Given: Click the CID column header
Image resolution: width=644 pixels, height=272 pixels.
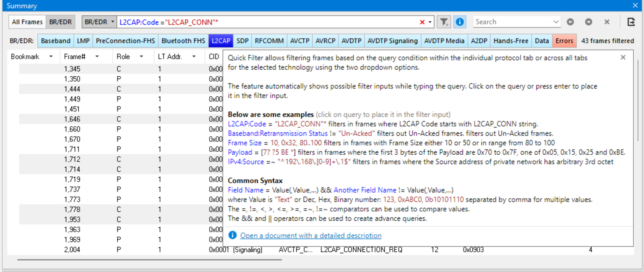Looking at the screenshot, I should (214, 57).
